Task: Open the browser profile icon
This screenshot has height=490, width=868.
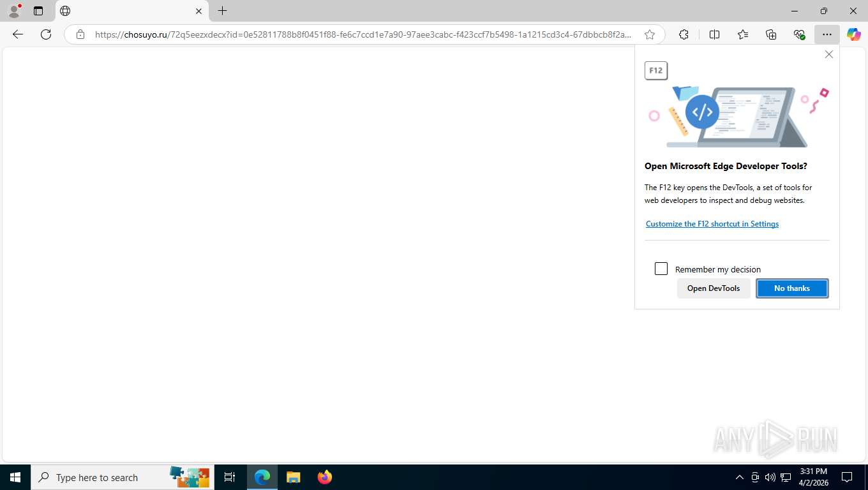Action: [14, 11]
